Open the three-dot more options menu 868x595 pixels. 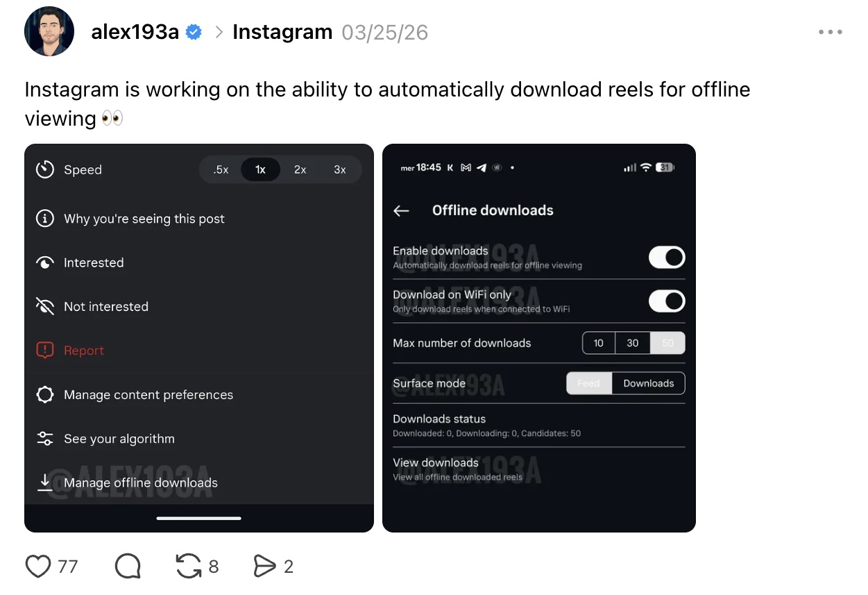pos(830,32)
